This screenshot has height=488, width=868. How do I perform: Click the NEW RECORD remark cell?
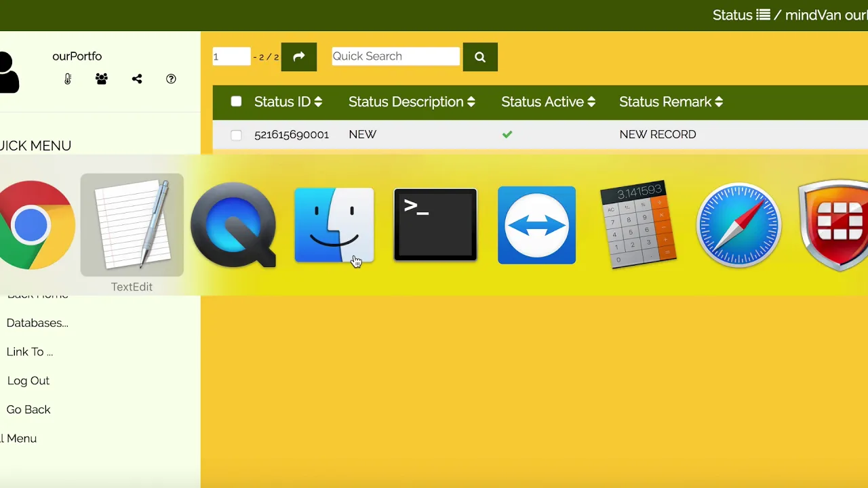click(658, 134)
